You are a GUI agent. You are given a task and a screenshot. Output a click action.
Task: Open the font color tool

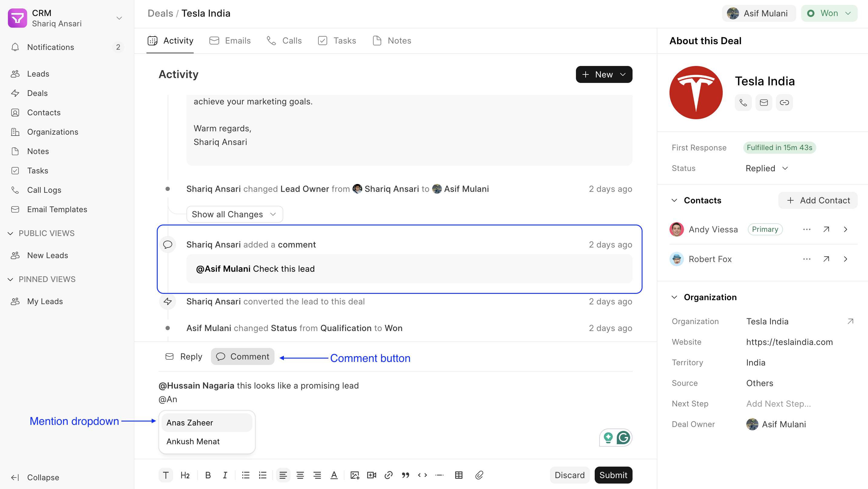(334, 475)
